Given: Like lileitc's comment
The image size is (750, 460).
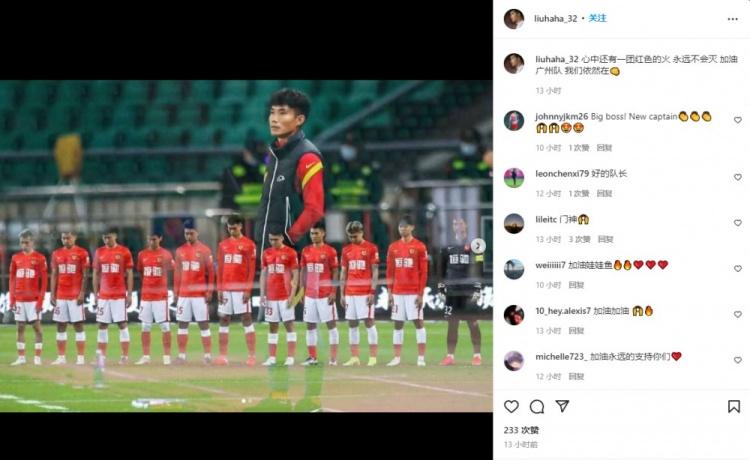Looking at the screenshot, I should 738,223.
